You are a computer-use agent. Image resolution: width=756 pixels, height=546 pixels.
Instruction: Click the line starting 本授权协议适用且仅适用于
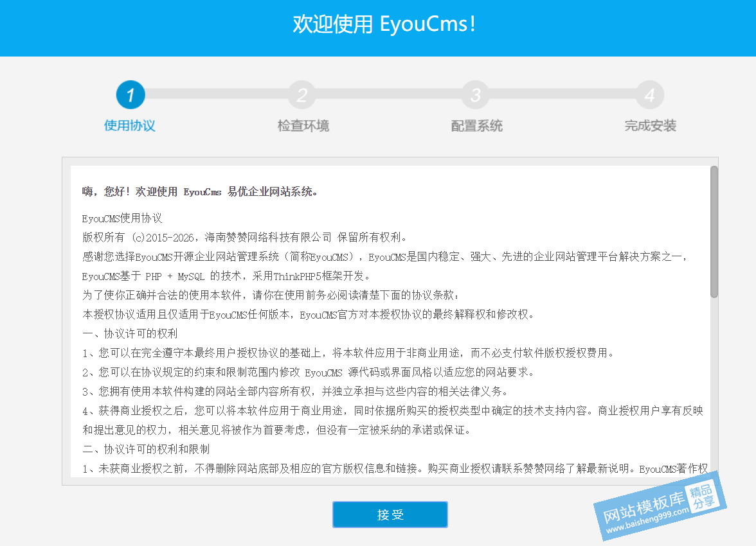coord(309,315)
